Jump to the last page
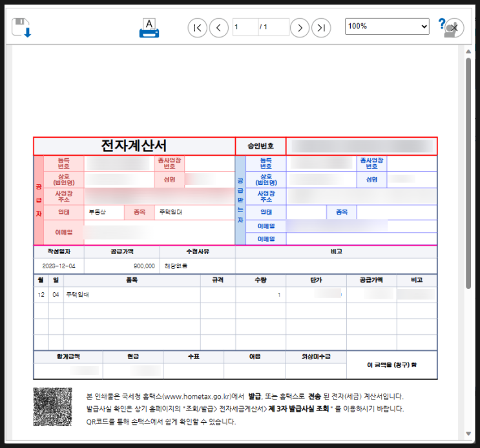 321,28
